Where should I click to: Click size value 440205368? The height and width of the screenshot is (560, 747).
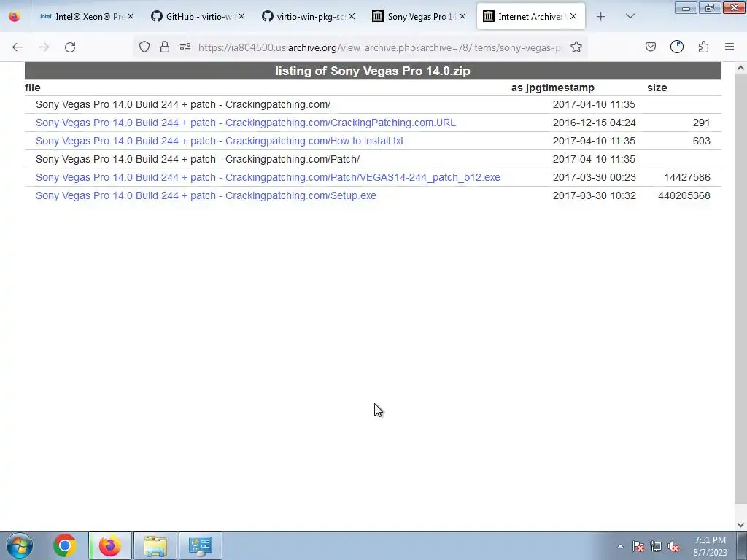[x=684, y=195]
